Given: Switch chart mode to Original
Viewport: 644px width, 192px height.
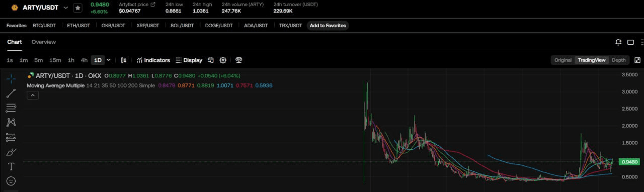Looking at the screenshot, I should (563, 60).
